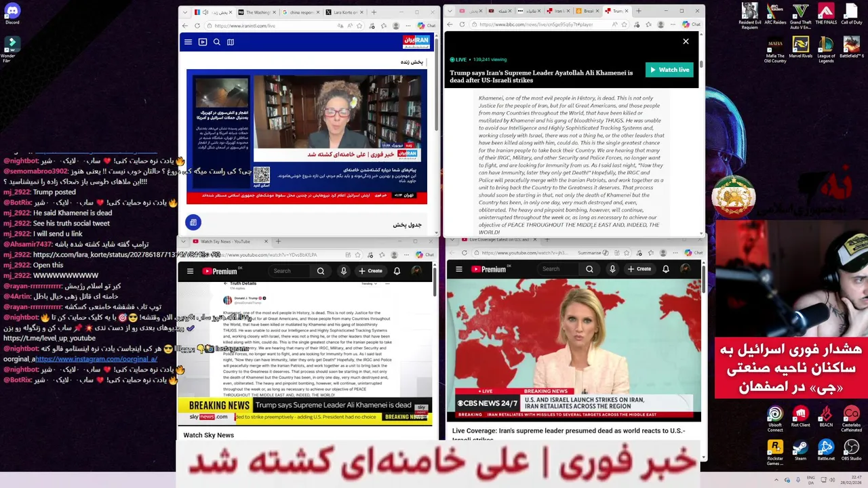This screenshot has height=488, width=868.
Task: Launch Mafia The Old Country shortcut
Action: pos(775,50)
